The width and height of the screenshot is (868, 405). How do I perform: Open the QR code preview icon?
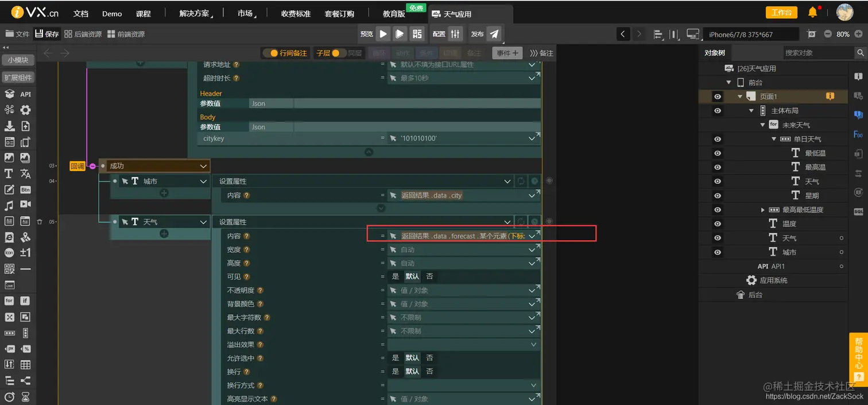point(417,34)
